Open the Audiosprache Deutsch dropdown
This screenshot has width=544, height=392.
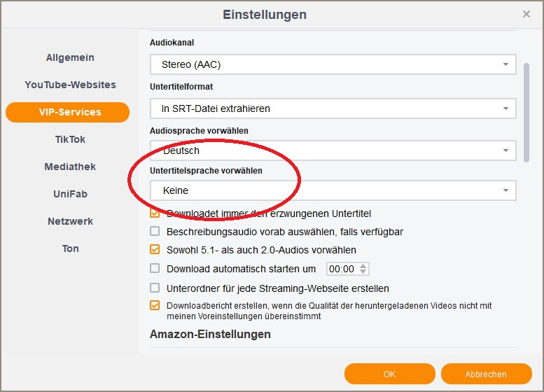click(333, 150)
